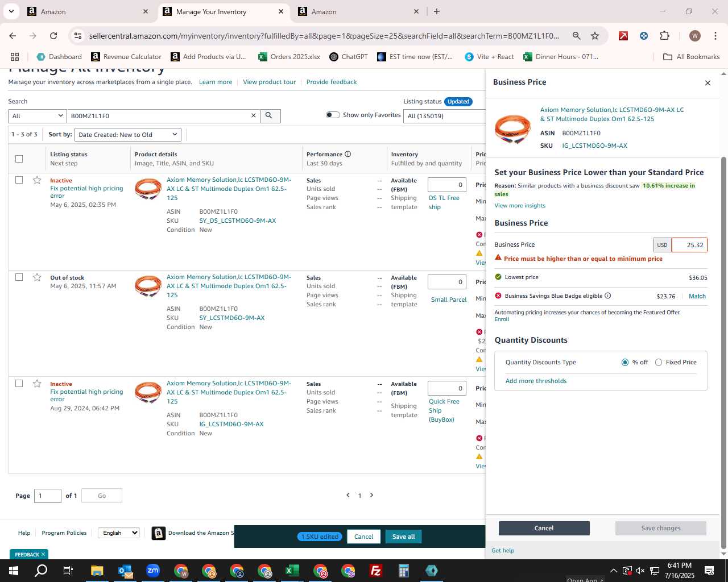Viewport: 728px width, 582px height.
Task: Open search field All dropdown
Action: click(x=38, y=116)
